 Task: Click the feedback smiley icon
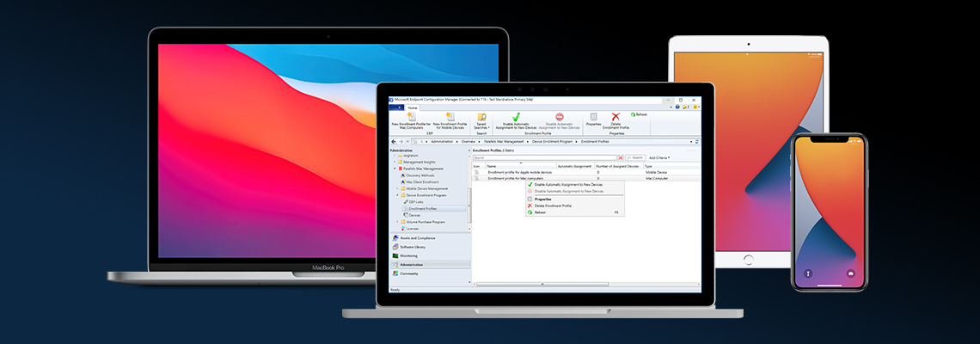[695, 107]
